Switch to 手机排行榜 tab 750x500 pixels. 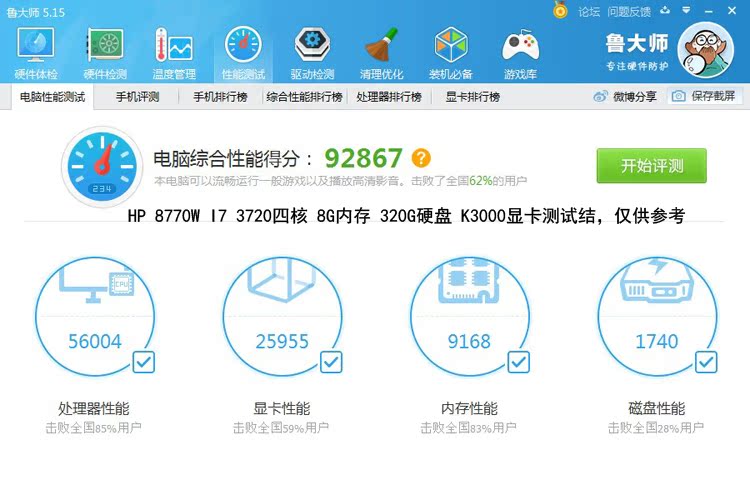[x=220, y=97]
